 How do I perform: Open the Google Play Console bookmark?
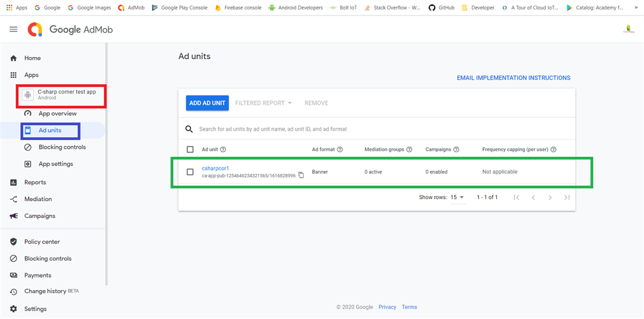[180, 8]
